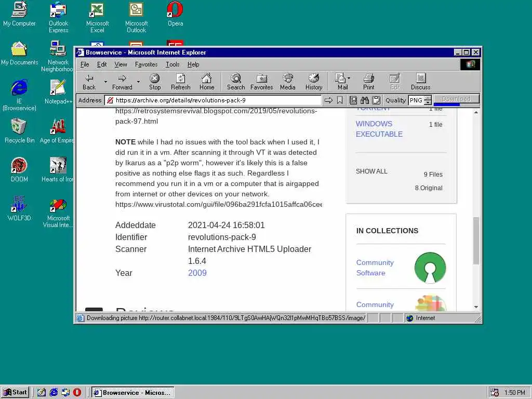
Task: Change Quality PNG spinner value
Action: (428, 100)
